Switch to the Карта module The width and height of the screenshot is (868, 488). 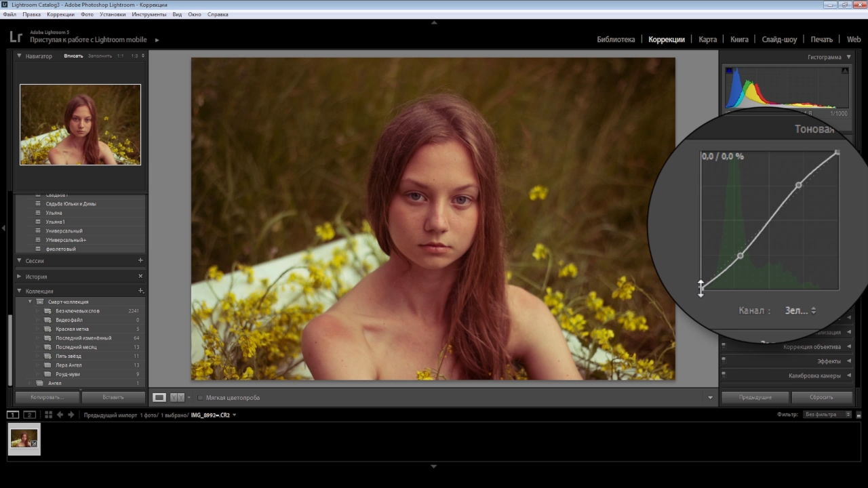pyautogui.click(x=707, y=39)
